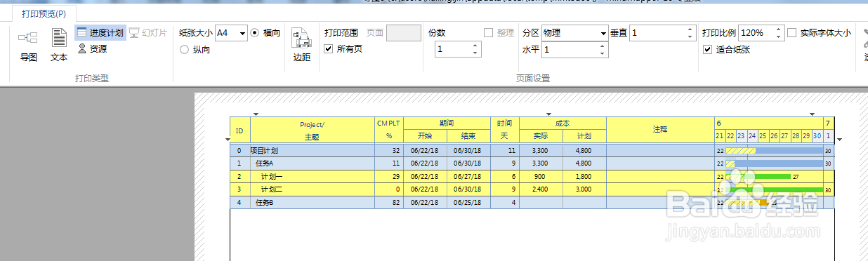The width and height of the screenshot is (868, 261).
Task: Increase the 打印比例 print scale
Action: [779, 29]
